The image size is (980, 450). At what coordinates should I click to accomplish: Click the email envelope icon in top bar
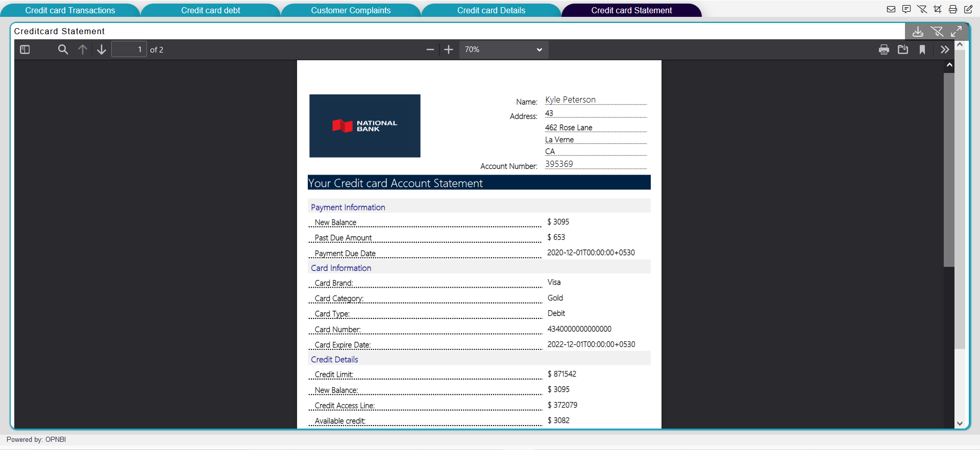point(891,9)
